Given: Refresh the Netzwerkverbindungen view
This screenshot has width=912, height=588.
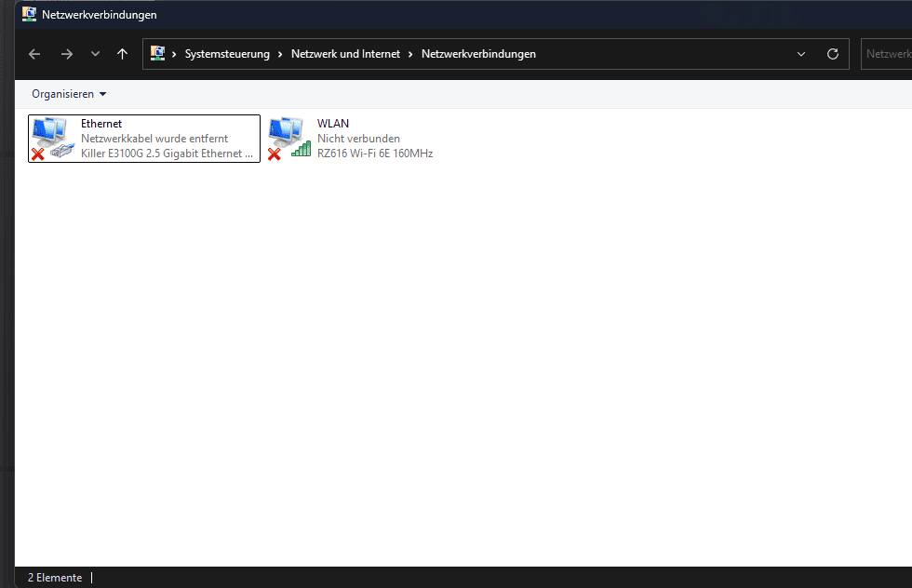Looking at the screenshot, I should coord(833,54).
